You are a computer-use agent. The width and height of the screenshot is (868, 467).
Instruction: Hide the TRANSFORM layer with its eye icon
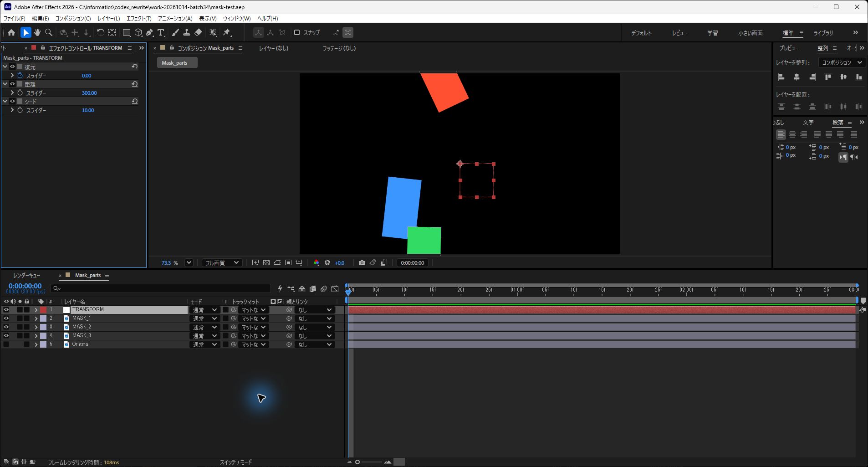pyautogui.click(x=6, y=310)
